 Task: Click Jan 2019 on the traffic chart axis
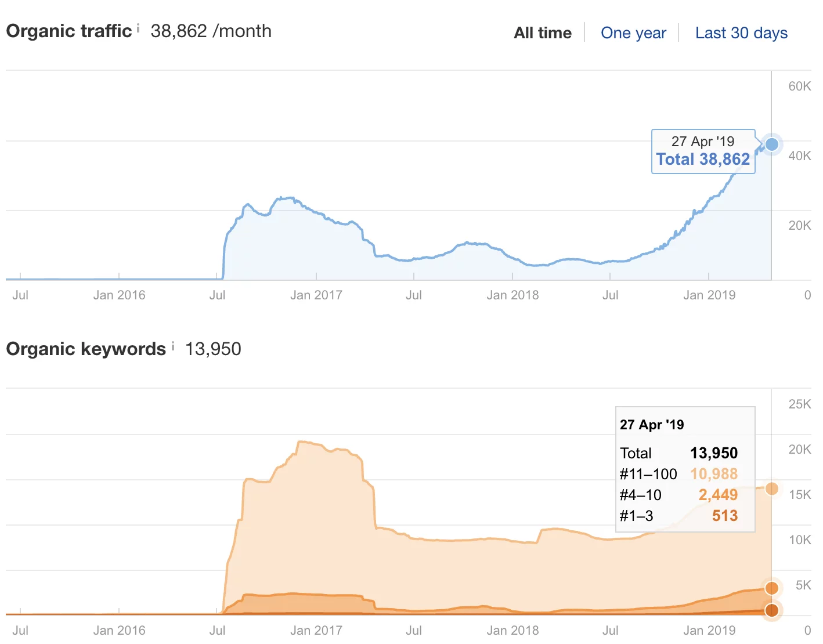(x=709, y=295)
